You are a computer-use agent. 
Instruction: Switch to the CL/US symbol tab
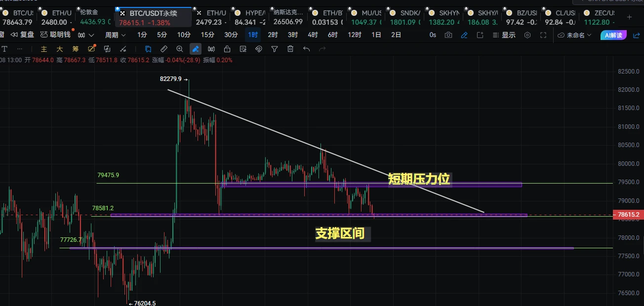point(560,17)
